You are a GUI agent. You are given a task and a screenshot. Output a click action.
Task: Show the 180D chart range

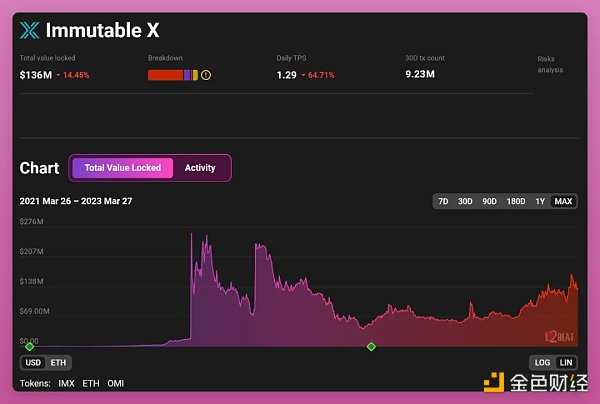click(516, 201)
